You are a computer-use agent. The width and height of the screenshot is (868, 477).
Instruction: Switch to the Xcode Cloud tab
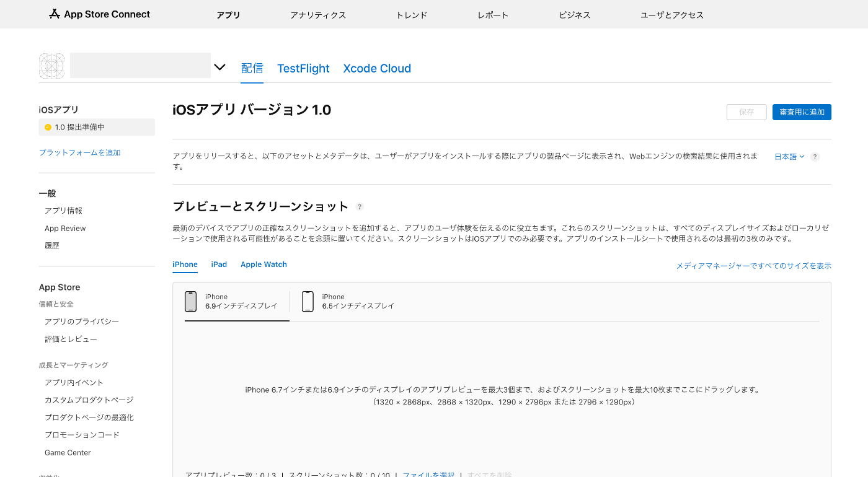[377, 68]
